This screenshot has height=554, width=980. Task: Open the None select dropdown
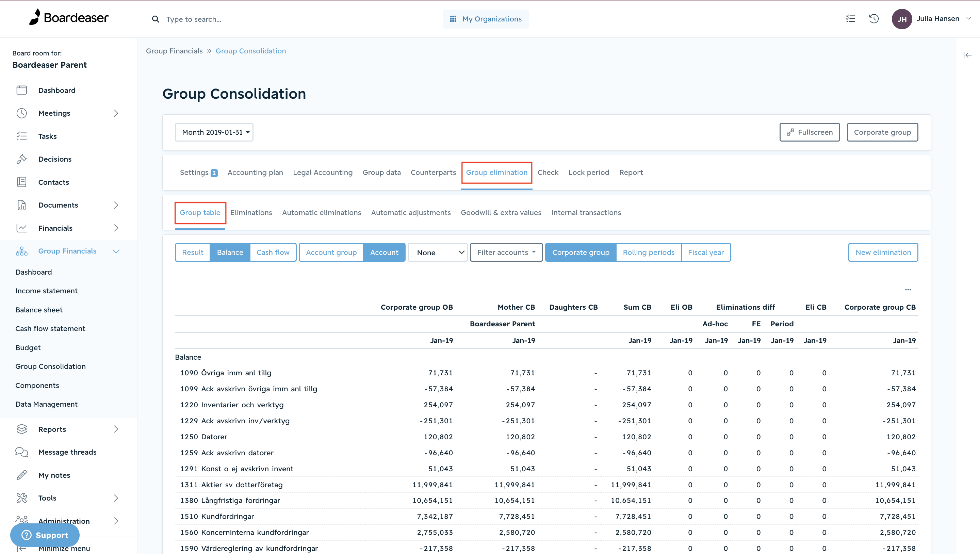[438, 252]
